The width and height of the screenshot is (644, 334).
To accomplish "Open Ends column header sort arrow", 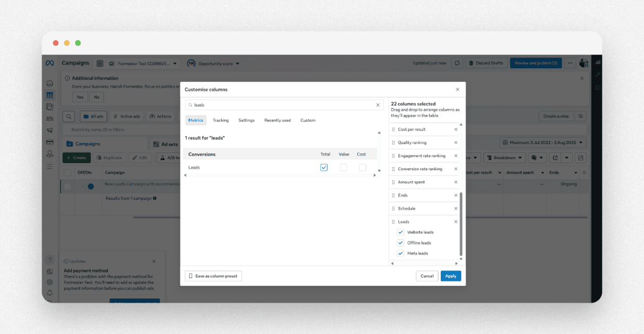I will click(576, 173).
